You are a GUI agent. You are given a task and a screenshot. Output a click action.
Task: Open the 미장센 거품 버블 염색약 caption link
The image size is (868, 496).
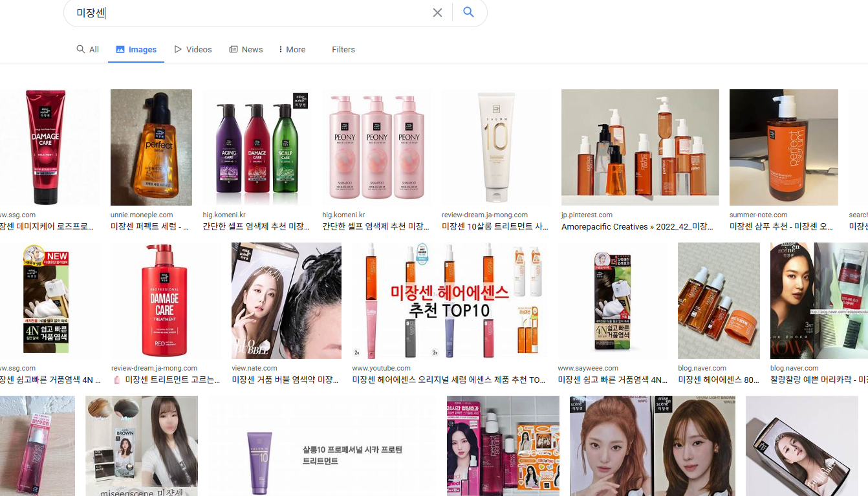(x=285, y=380)
